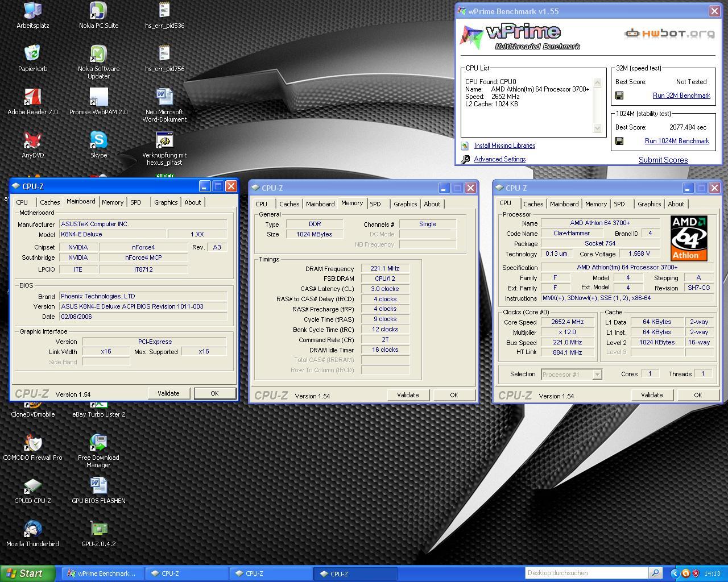Image resolution: width=728 pixels, height=582 pixels.
Task: Switch to CPU tab in Mainboard CPU-Z window
Action: click(22, 202)
